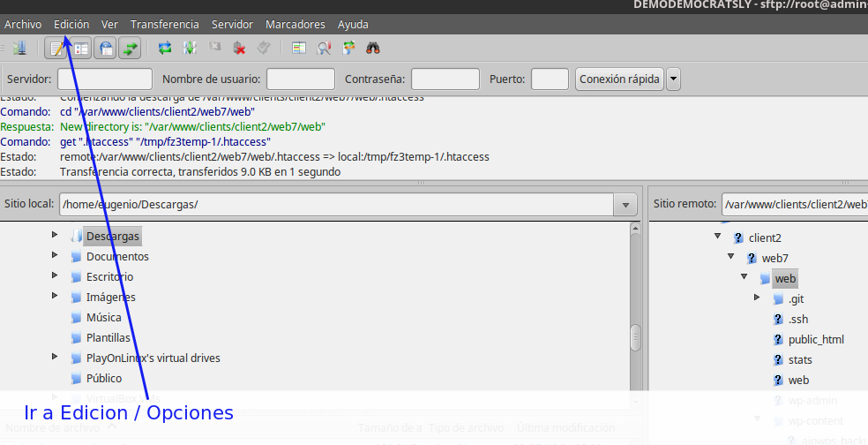Expand the Documentos folder
The height and width of the screenshot is (445, 868).
click(55, 255)
